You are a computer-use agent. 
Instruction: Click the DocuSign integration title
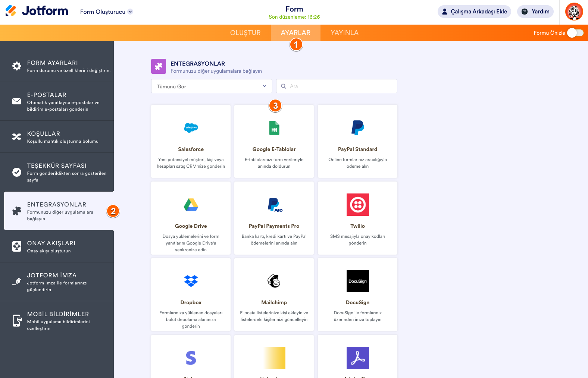pos(358,302)
